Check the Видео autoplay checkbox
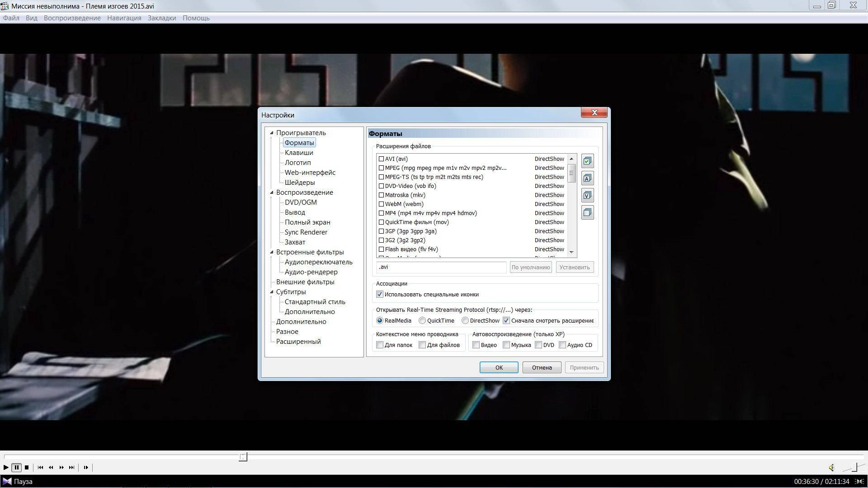868x488 pixels. [x=476, y=345]
